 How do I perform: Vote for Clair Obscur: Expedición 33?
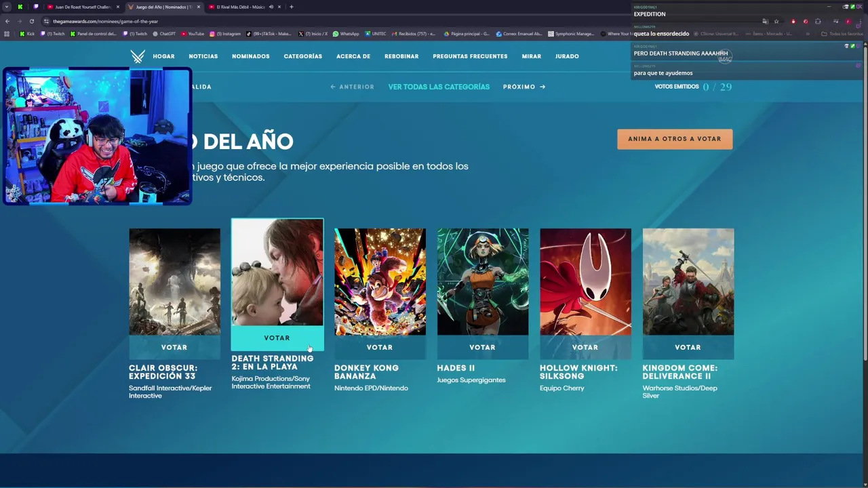coord(174,347)
